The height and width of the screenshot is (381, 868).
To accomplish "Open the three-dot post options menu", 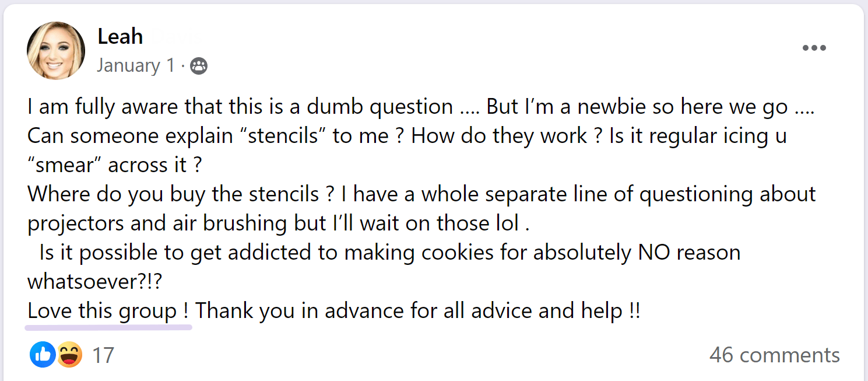I will pyautogui.click(x=814, y=48).
